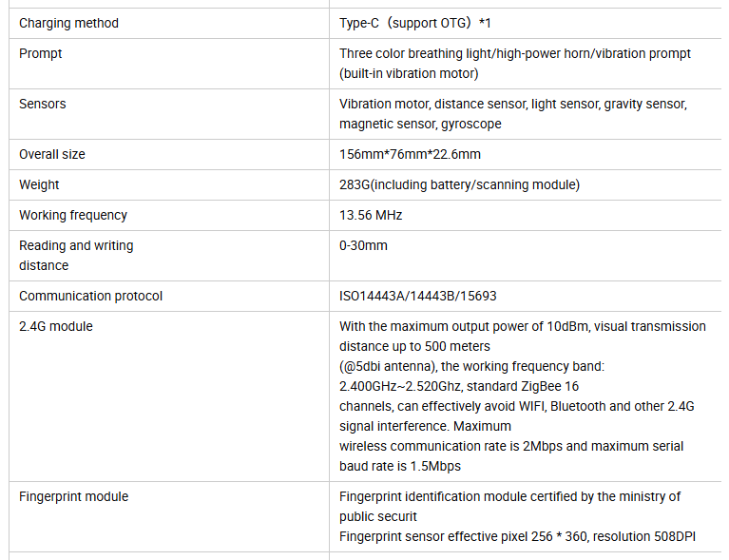Click the Charging method label cell
729x560 pixels.
[x=68, y=23]
